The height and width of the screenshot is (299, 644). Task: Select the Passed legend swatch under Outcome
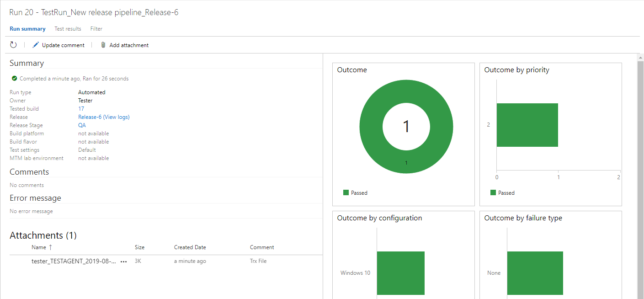(x=346, y=192)
